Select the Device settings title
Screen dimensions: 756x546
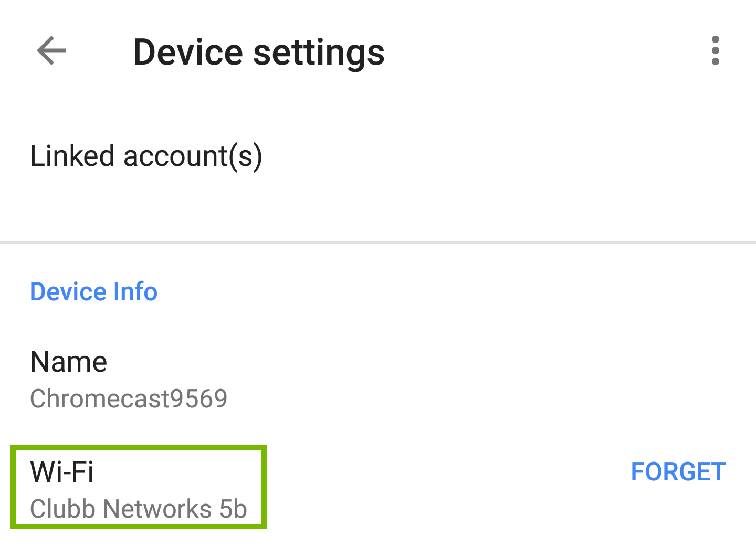tap(259, 51)
